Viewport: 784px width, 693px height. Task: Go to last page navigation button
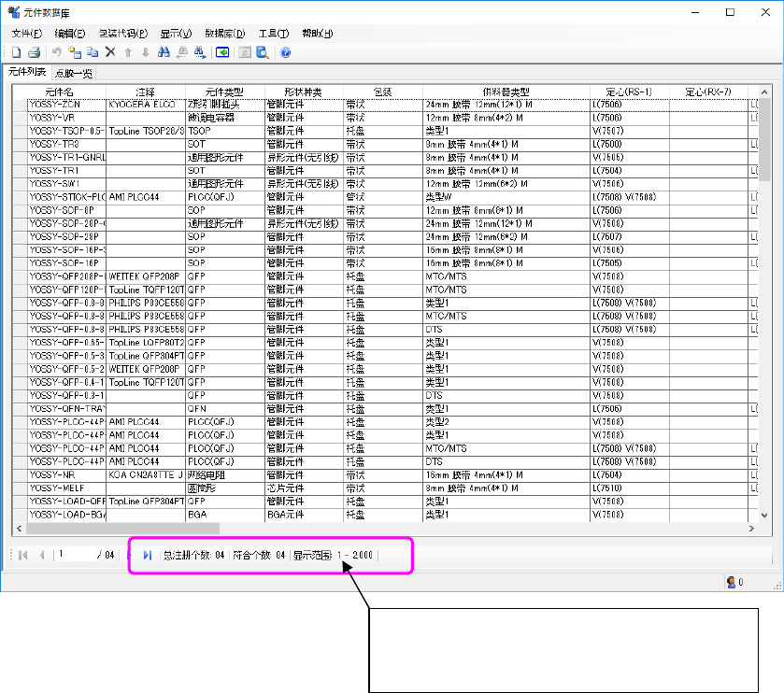(148, 555)
